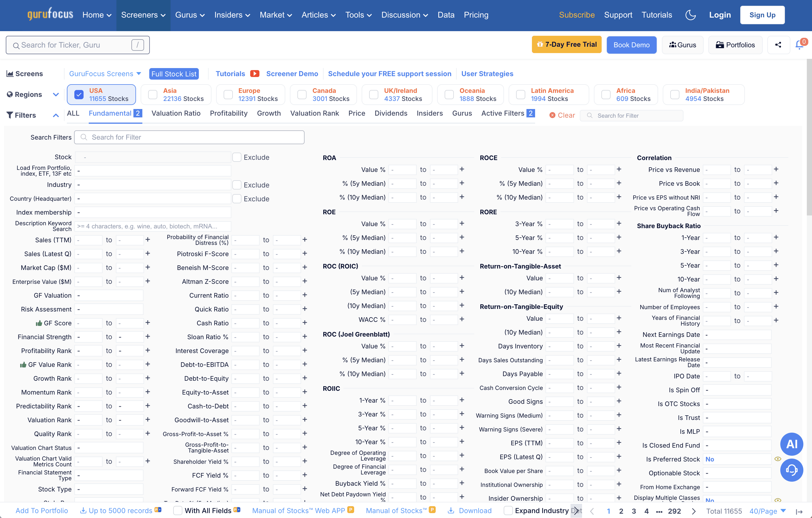Click plus beside GF Score
Image resolution: width=812 pixels, height=518 pixels.
point(148,323)
